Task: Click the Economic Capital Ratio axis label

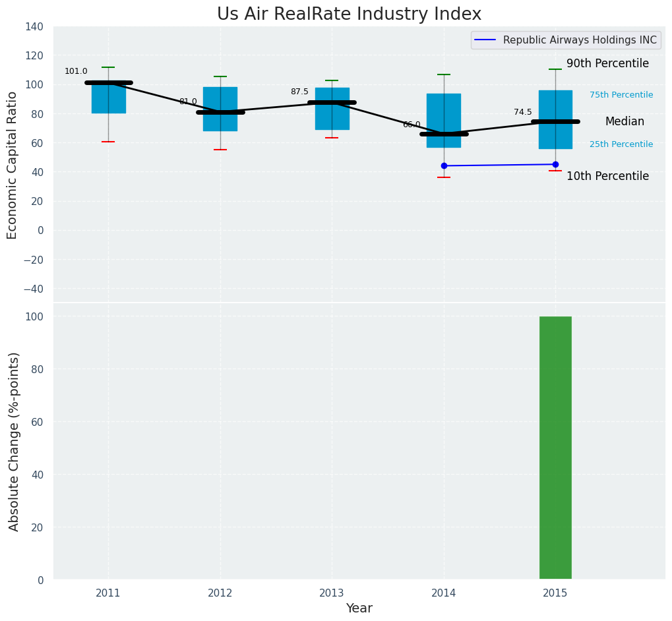Action: 13,164
